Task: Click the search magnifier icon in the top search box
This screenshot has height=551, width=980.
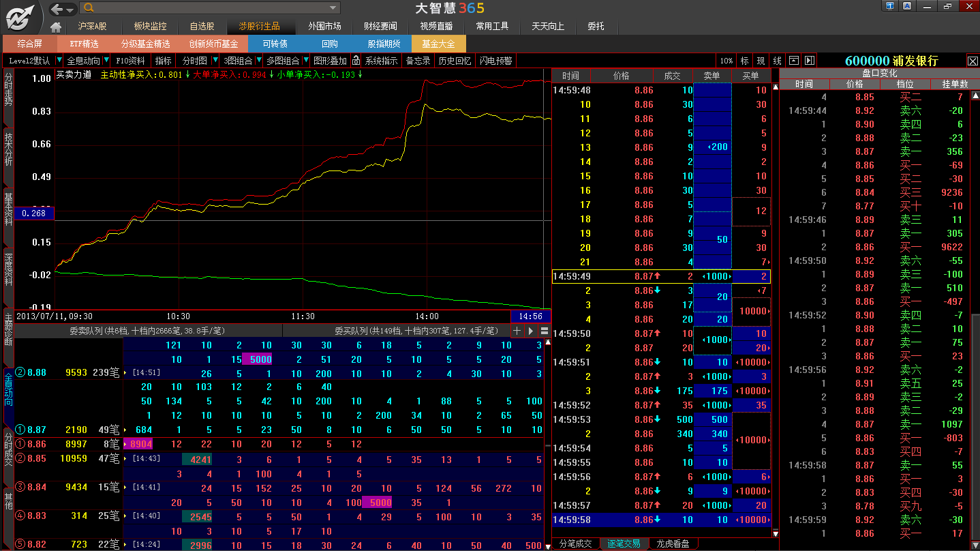Action: click(87, 8)
